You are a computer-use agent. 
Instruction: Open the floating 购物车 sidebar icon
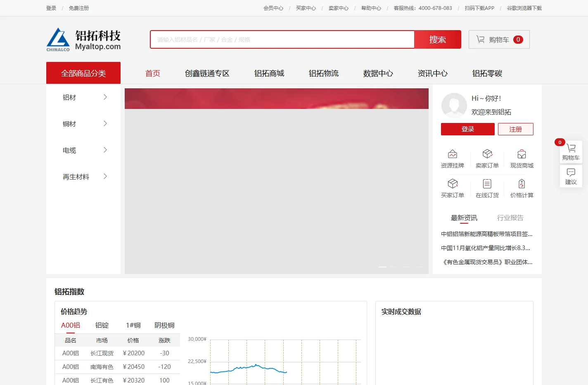[571, 152]
